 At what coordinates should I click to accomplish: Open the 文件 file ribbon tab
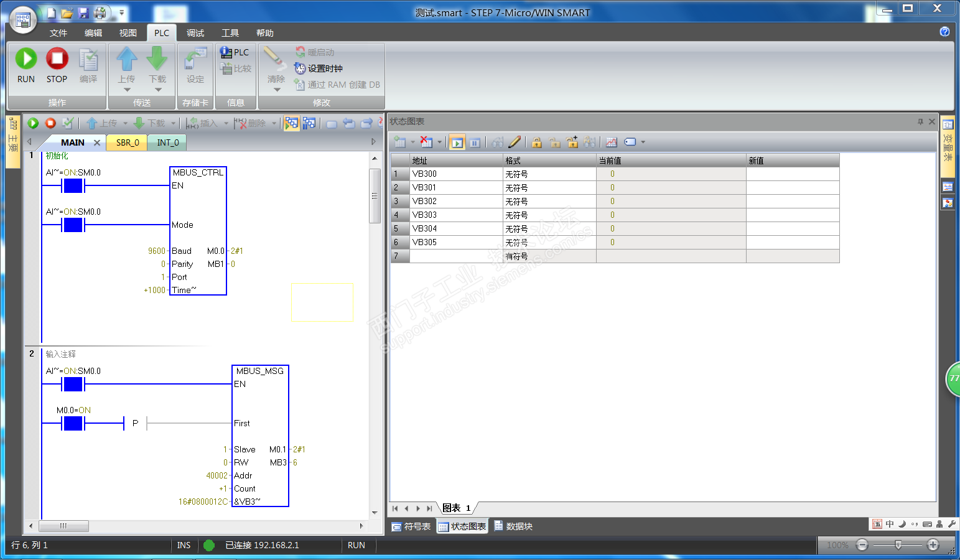point(58,33)
